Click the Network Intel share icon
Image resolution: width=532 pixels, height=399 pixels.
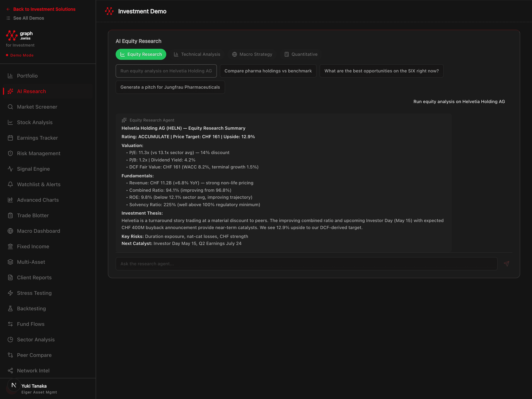click(10, 371)
